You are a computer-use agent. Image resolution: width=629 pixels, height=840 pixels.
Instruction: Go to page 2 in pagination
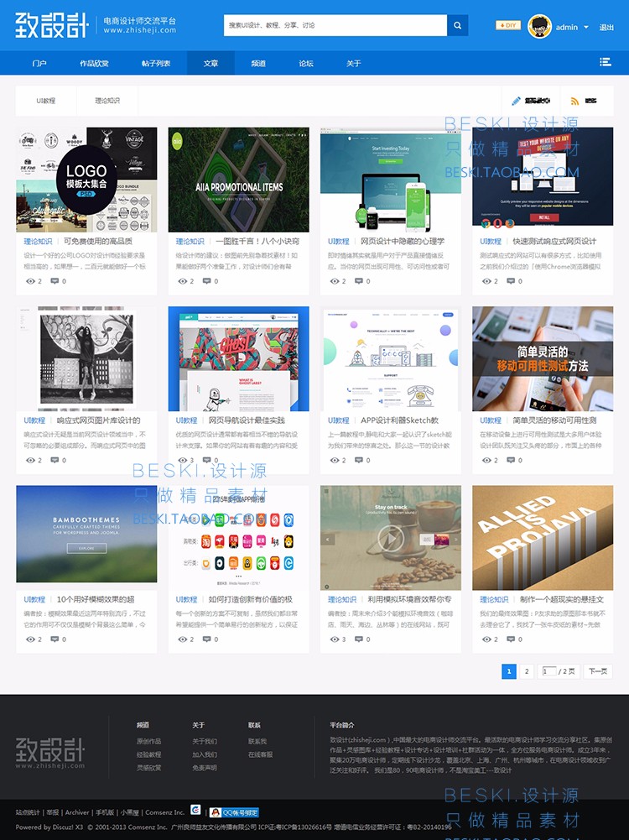coord(527,671)
